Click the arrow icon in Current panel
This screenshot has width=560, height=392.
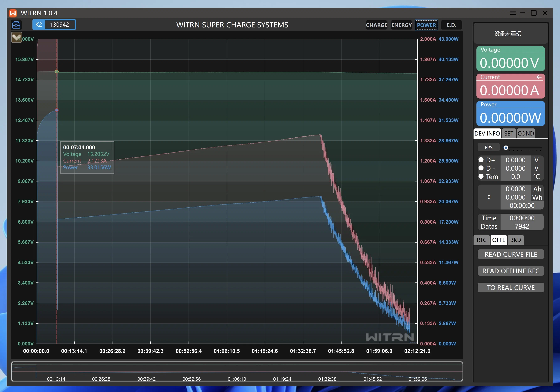coord(539,77)
